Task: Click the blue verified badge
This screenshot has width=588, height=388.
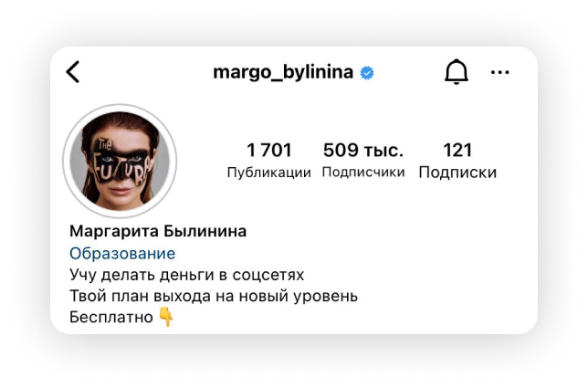Action: point(367,73)
